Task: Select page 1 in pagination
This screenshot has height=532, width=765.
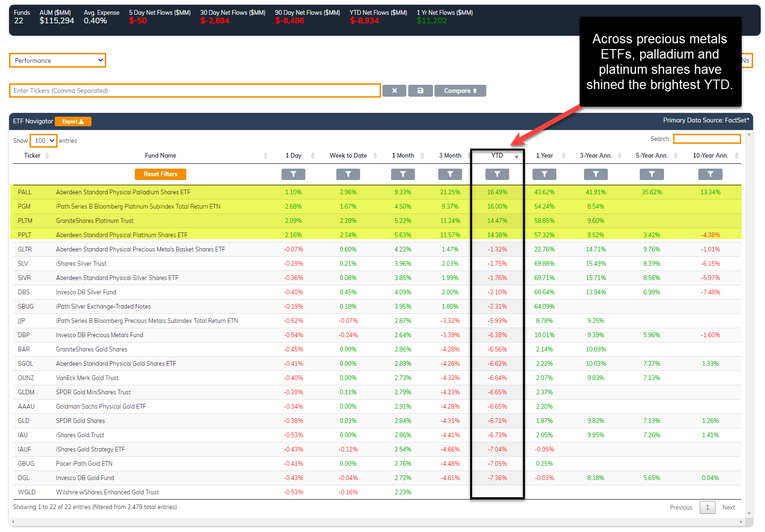Action: click(x=707, y=508)
